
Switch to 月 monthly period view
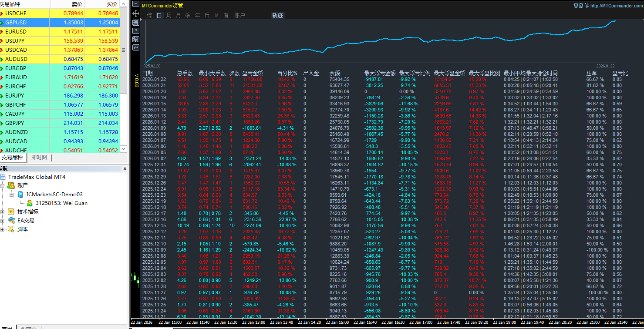click(x=179, y=15)
